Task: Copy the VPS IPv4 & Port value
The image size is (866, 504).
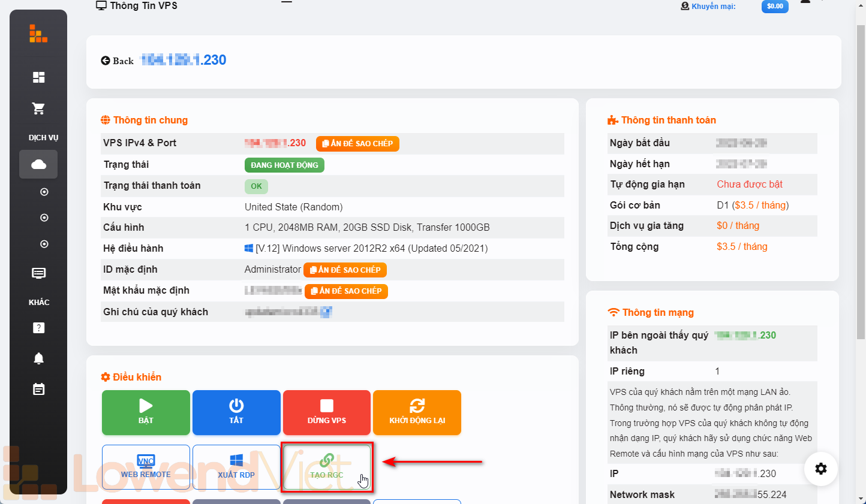Action: [x=357, y=144]
